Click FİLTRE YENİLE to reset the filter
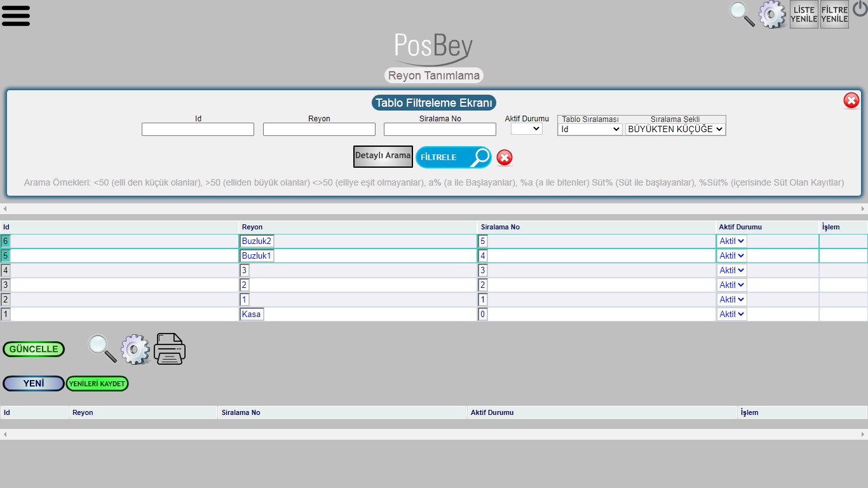868x488 pixels. click(834, 15)
